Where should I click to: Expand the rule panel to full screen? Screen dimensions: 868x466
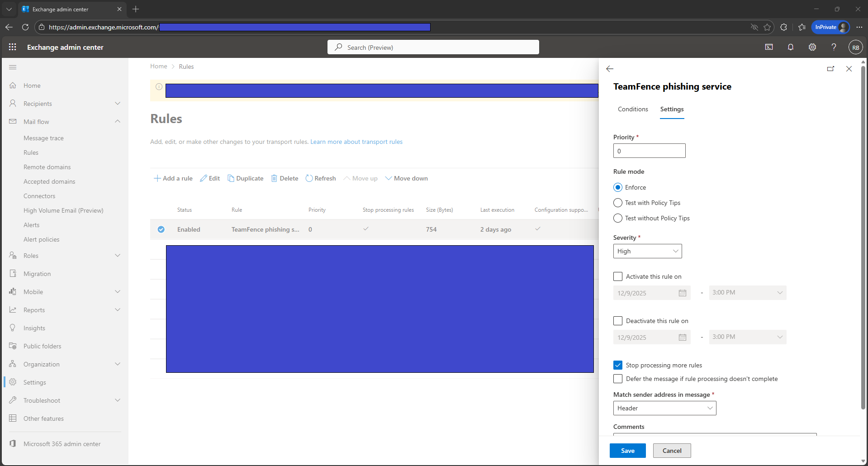[830, 69]
